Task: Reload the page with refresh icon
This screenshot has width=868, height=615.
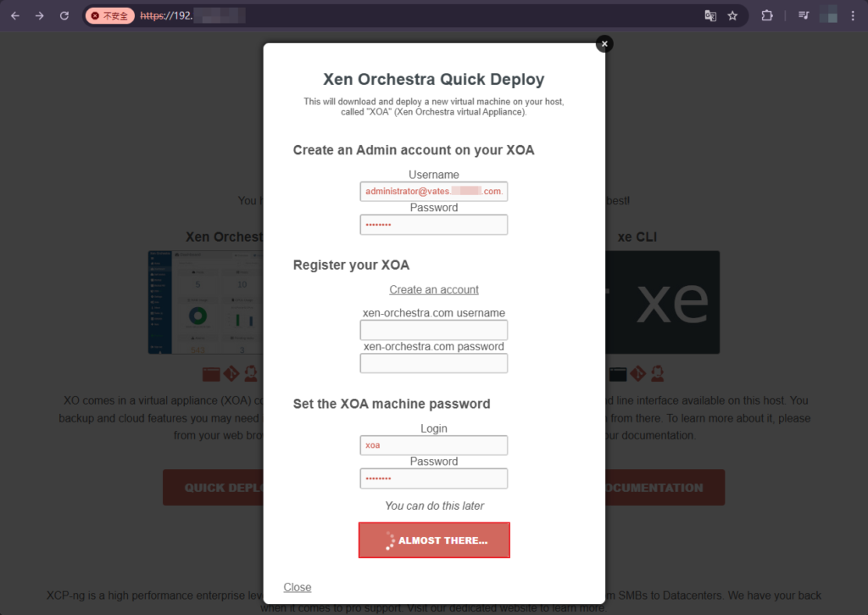Action: click(x=64, y=15)
